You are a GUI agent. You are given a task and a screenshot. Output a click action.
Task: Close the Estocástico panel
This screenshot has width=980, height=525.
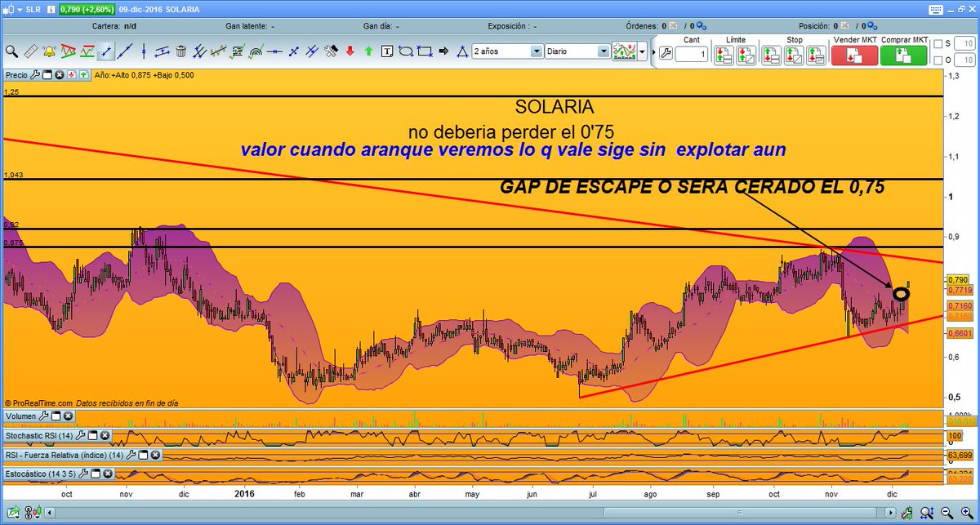click(x=108, y=474)
